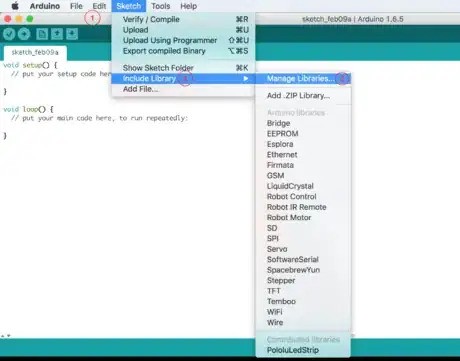Include the SPI library
The width and height of the screenshot is (460, 361).
point(303,239)
